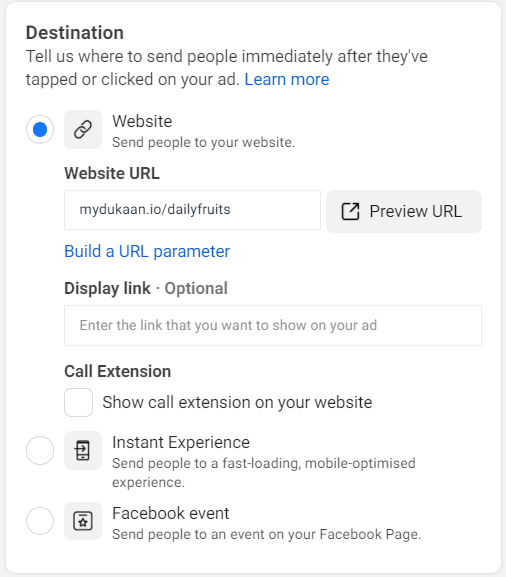
Task: Click the "event on your Facebook Page" description
Action: [266, 534]
